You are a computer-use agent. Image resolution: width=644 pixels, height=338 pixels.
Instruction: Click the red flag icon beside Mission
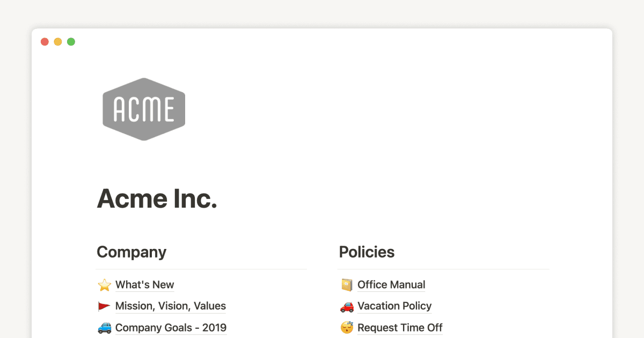(x=104, y=306)
